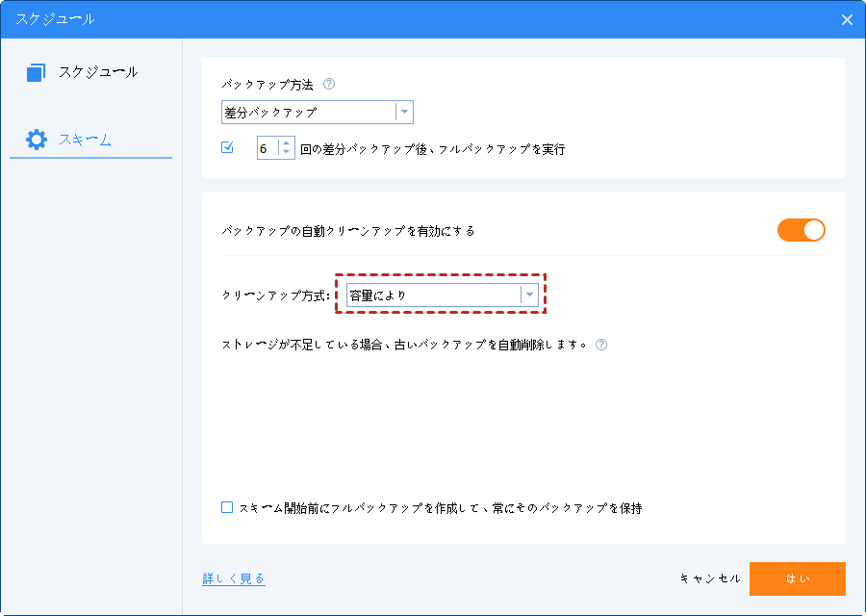The height and width of the screenshot is (616, 866).
Task: Click the backup count field showing 6
Action: pos(267,148)
